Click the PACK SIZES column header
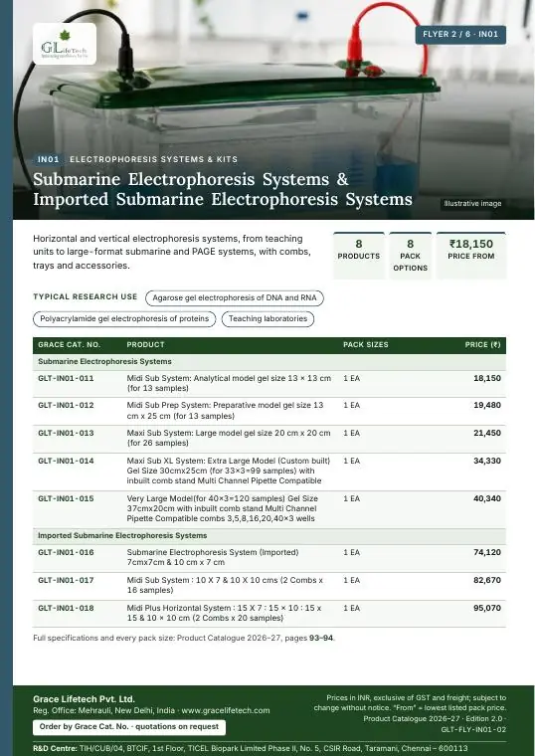Image resolution: width=535 pixels, height=756 pixels. click(x=365, y=345)
